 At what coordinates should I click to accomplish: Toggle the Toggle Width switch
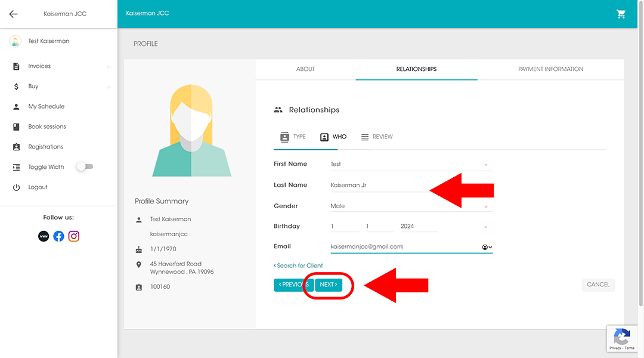point(85,167)
